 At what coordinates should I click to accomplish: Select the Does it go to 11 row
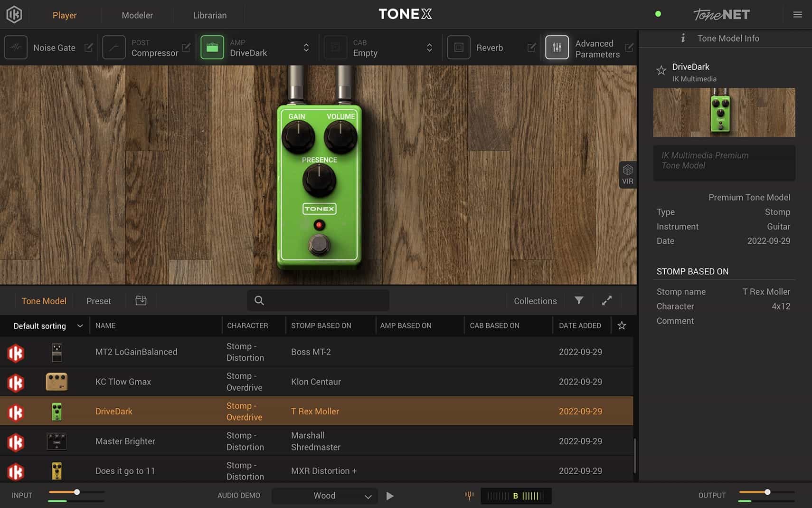coord(316,470)
